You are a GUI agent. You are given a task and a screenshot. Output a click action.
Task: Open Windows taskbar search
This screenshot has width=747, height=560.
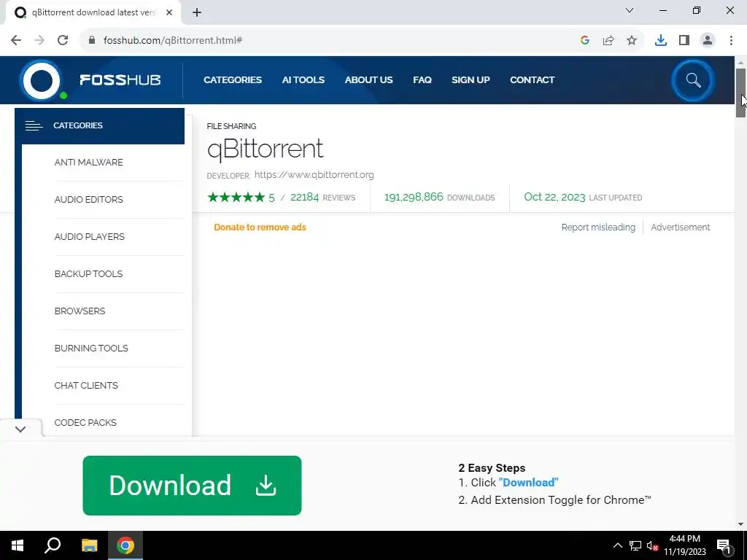point(53,545)
